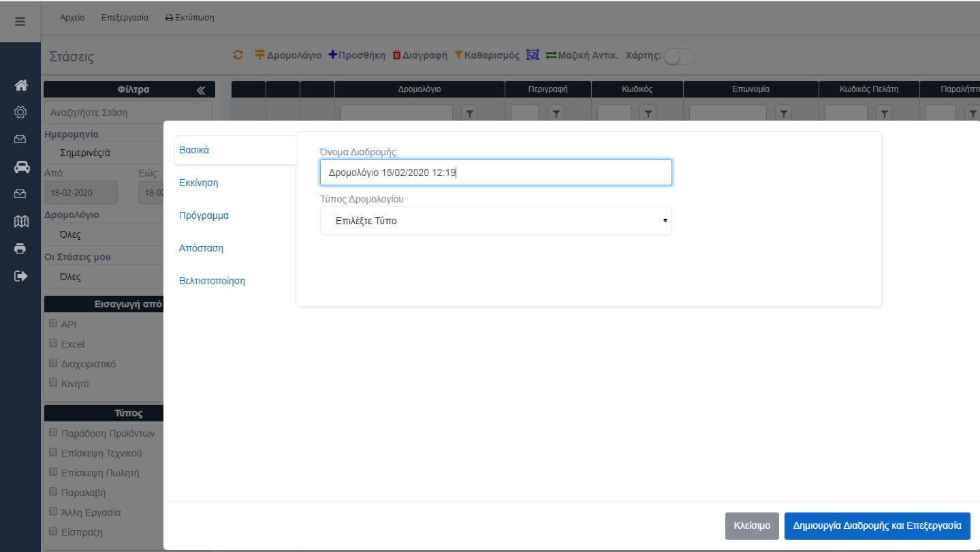Click the home icon in sidebar

pos(21,85)
